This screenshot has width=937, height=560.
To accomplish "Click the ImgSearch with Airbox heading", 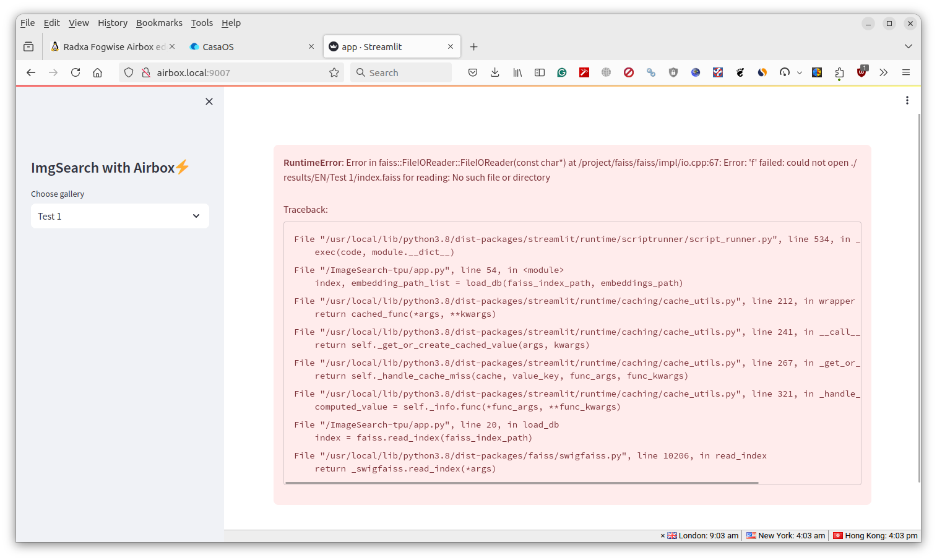I will click(x=110, y=168).
